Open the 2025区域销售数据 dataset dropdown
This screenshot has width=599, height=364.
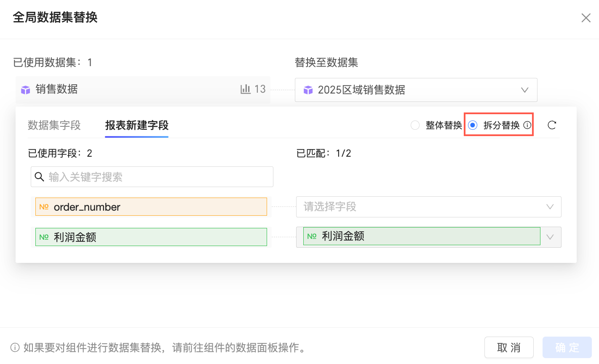(x=524, y=90)
